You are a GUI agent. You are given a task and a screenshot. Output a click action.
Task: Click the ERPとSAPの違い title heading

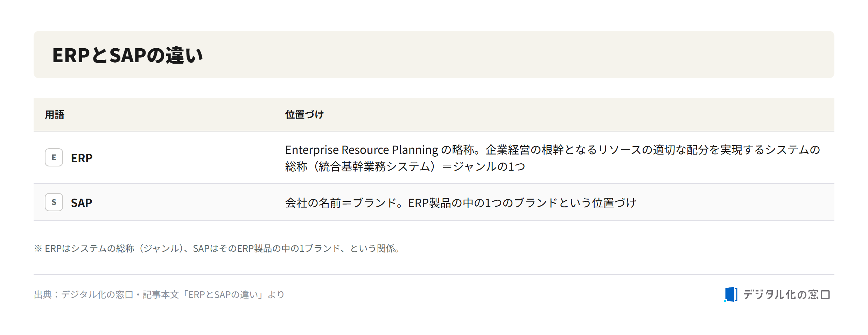(127, 55)
